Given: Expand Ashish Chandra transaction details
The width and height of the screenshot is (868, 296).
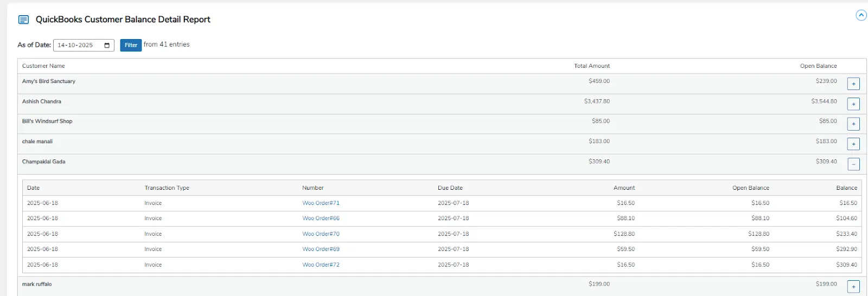Looking at the screenshot, I should (x=853, y=104).
